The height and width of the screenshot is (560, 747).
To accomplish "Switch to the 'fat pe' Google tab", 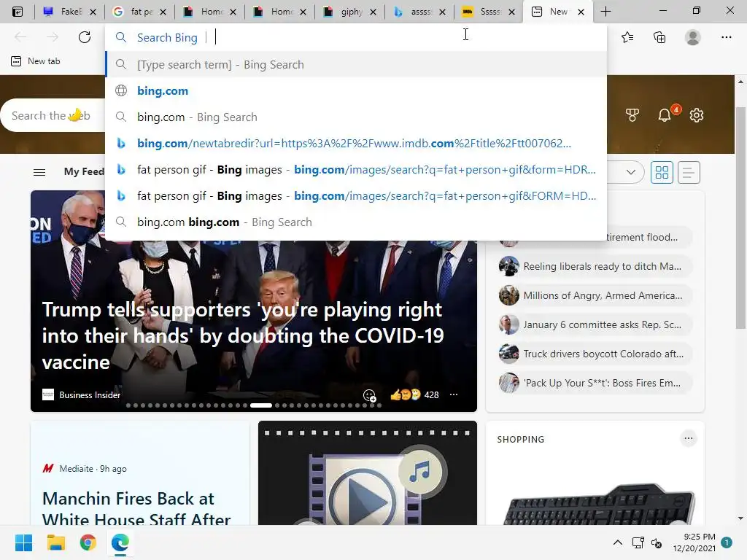I will 140,12.
